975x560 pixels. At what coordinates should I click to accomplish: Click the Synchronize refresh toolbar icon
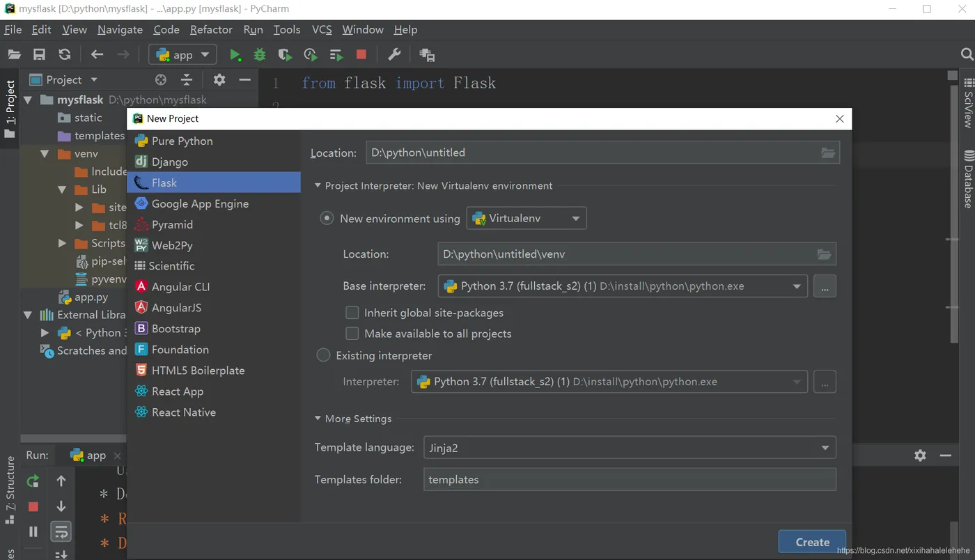pyautogui.click(x=65, y=54)
